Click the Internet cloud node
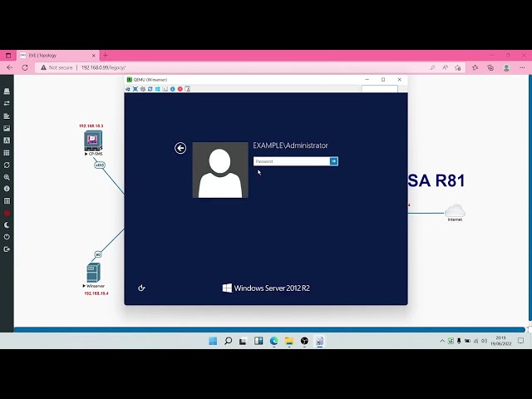This screenshot has height=399, width=532. pos(455,210)
